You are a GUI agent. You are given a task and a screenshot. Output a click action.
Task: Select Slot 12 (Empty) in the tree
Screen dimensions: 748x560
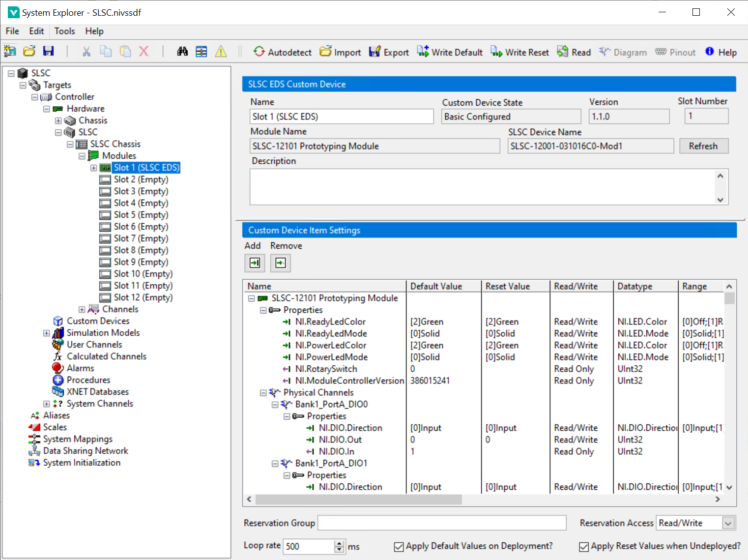[x=143, y=297]
